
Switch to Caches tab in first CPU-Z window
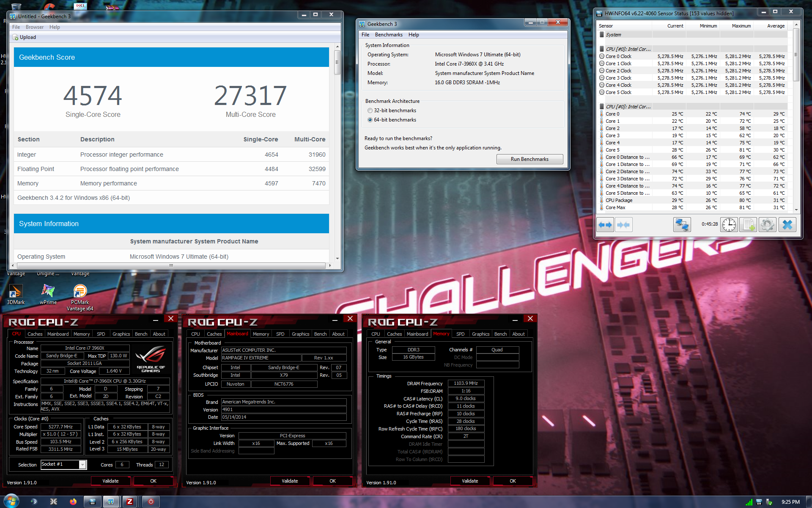point(35,334)
